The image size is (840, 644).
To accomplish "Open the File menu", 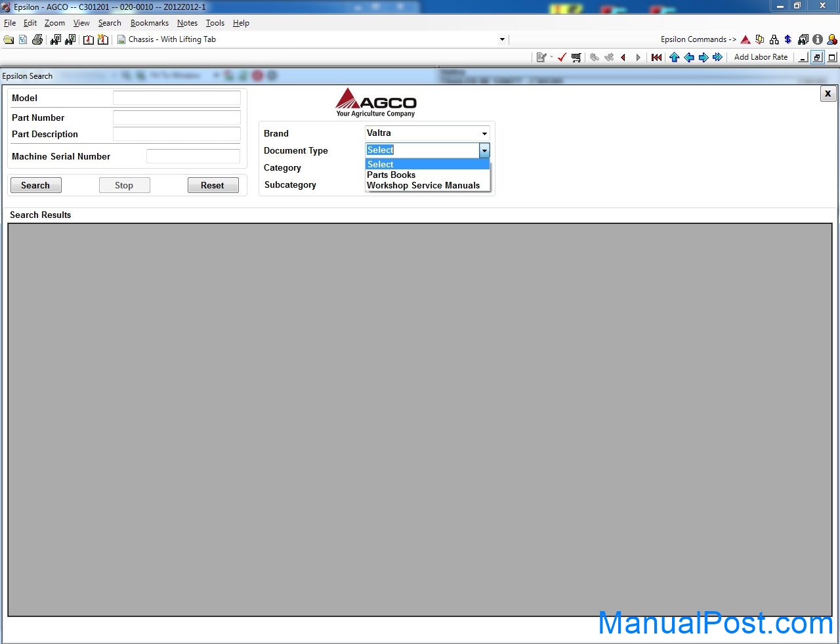I will pyautogui.click(x=10, y=23).
